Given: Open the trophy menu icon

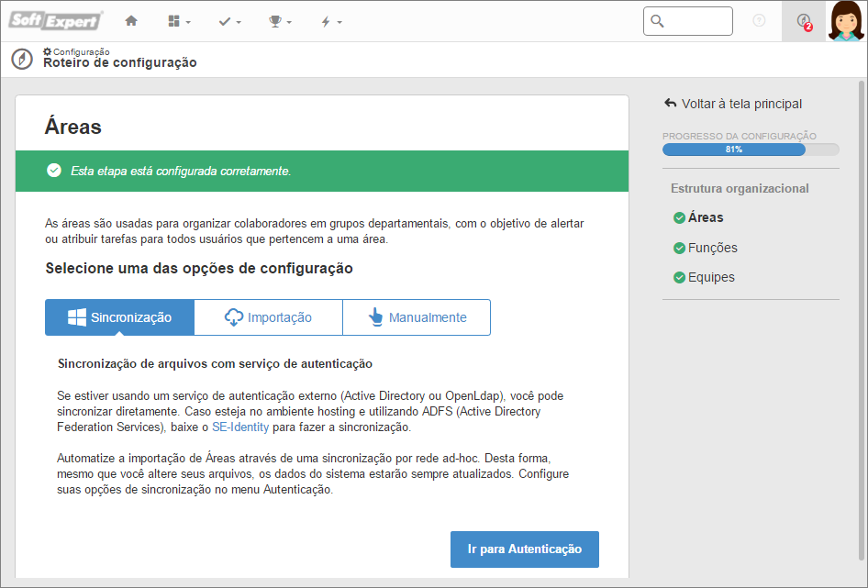Looking at the screenshot, I should [x=274, y=21].
